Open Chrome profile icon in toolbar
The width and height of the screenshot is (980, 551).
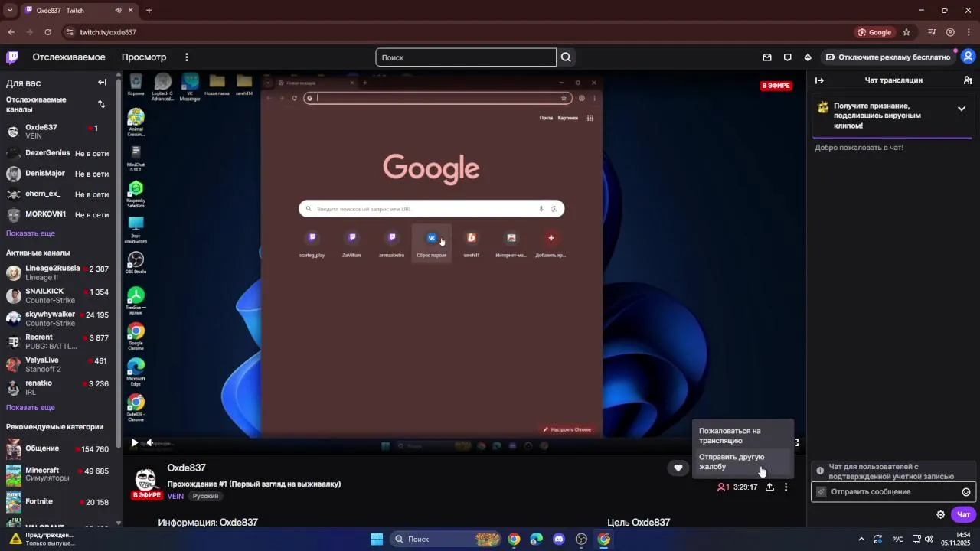(950, 32)
